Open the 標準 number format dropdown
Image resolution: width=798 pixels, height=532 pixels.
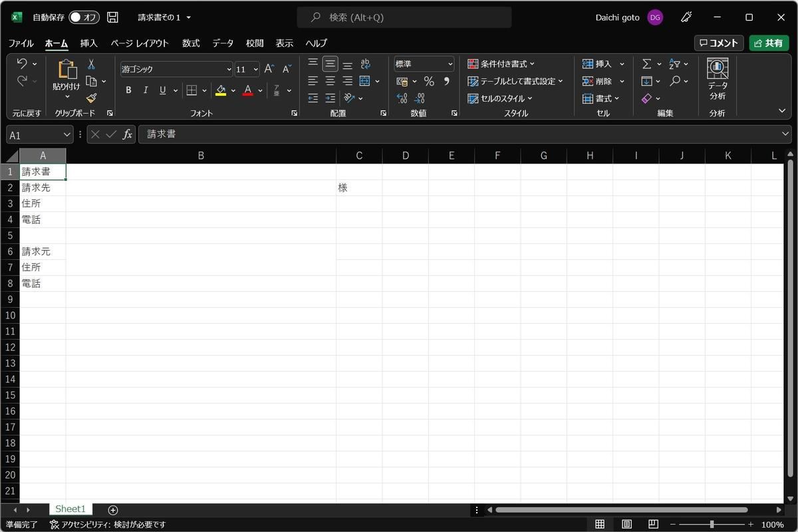(x=450, y=64)
